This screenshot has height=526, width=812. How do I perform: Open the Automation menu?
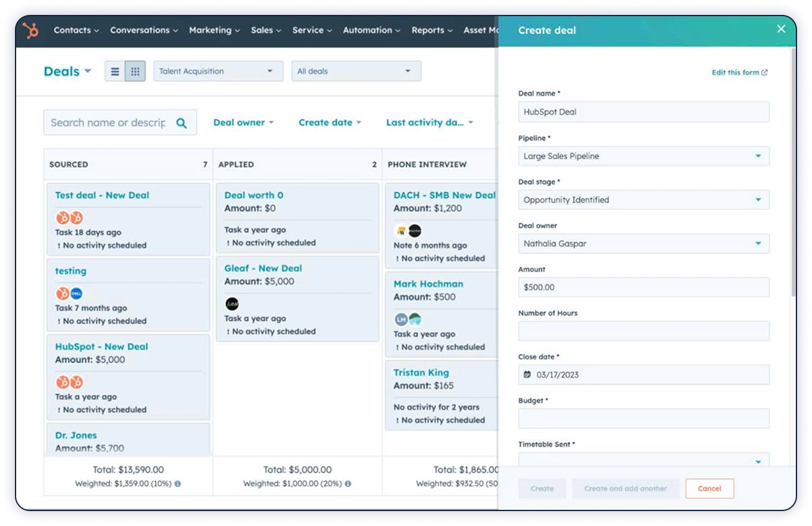[372, 30]
